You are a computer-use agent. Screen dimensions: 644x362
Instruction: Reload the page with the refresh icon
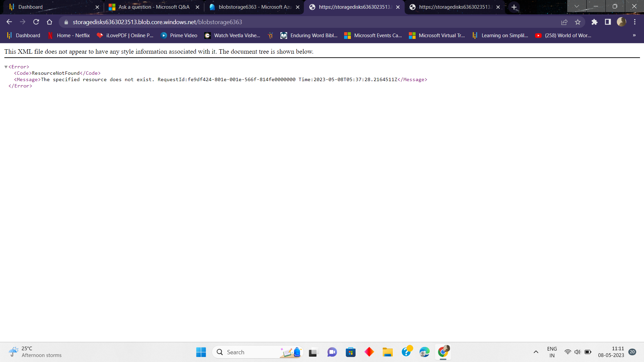coord(36,22)
